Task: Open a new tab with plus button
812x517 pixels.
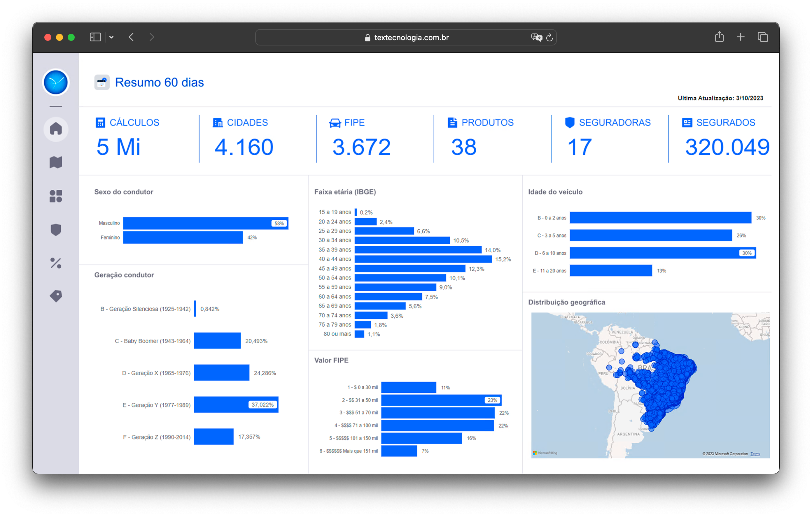Action: [x=741, y=37]
